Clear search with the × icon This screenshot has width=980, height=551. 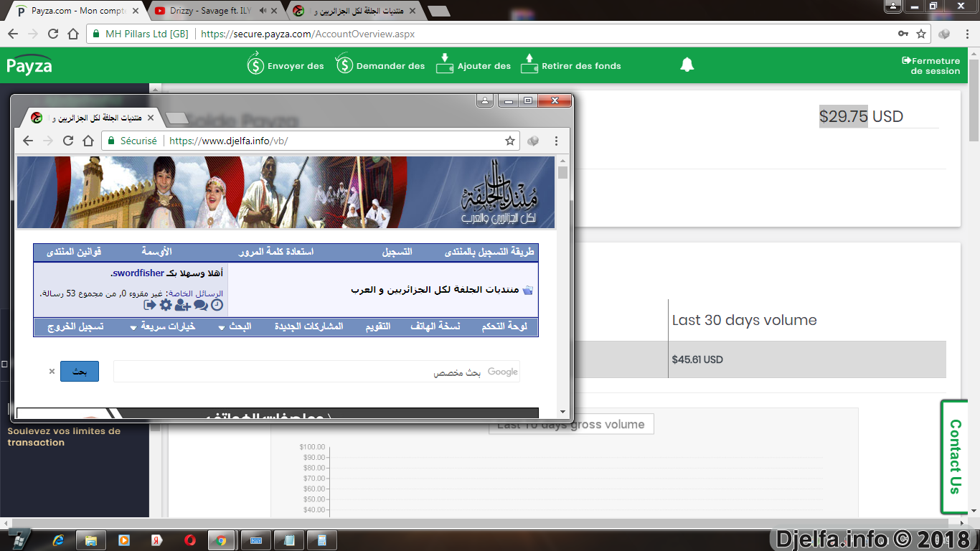(52, 372)
